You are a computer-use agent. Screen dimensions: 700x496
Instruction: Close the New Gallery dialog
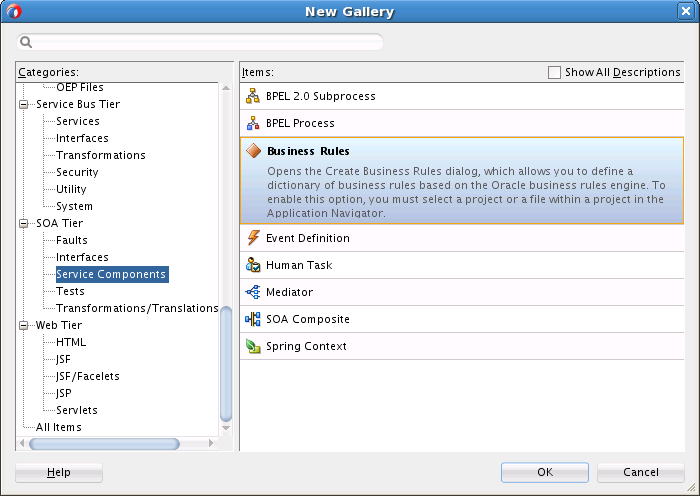686,11
